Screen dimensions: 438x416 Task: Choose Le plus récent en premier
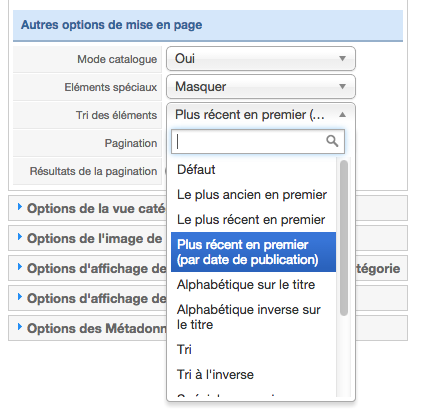[x=253, y=220]
